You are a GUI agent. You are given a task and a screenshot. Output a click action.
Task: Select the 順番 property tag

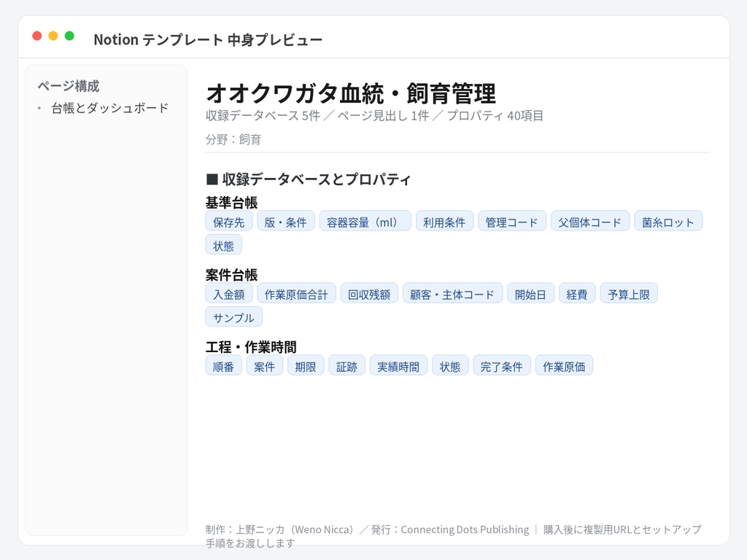click(223, 366)
